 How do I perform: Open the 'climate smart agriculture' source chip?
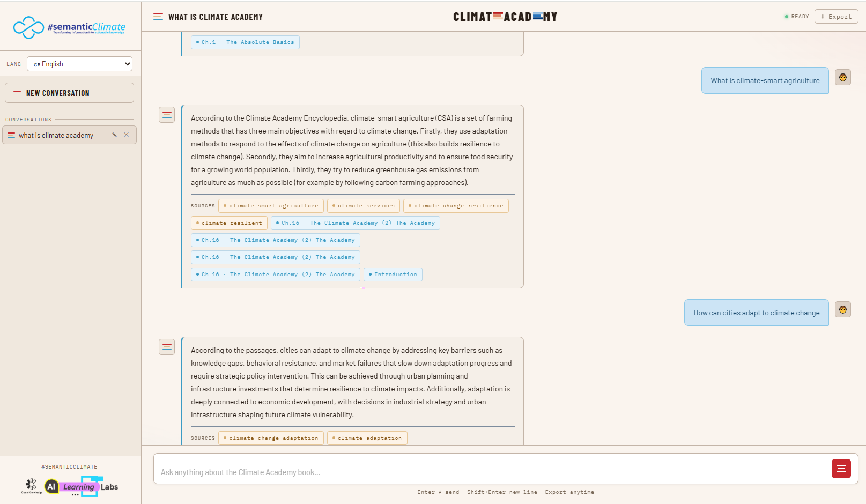click(x=271, y=206)
